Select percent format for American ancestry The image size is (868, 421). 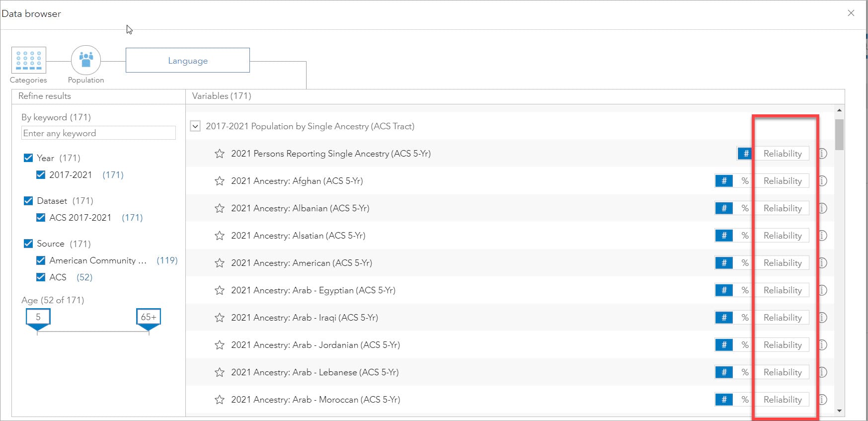click(x=745, y=263)
